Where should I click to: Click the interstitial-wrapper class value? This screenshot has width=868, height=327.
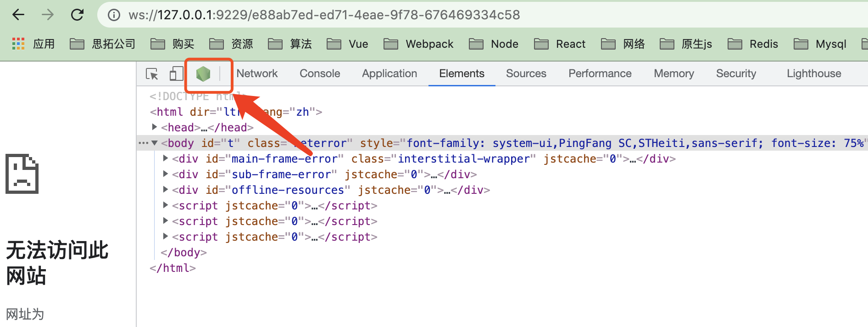[x=464, y=158]
